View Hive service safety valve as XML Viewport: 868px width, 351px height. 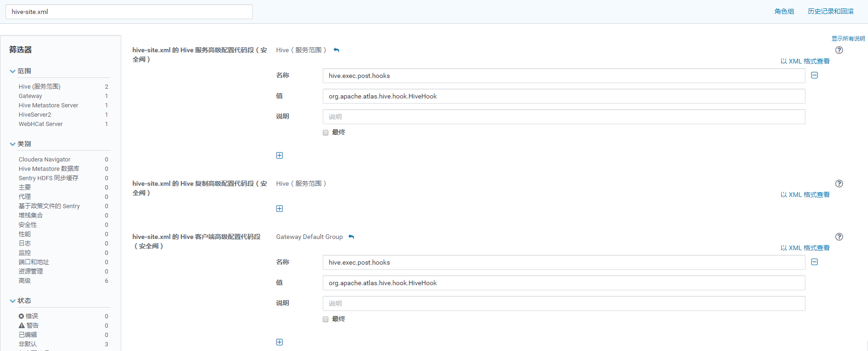805,61
